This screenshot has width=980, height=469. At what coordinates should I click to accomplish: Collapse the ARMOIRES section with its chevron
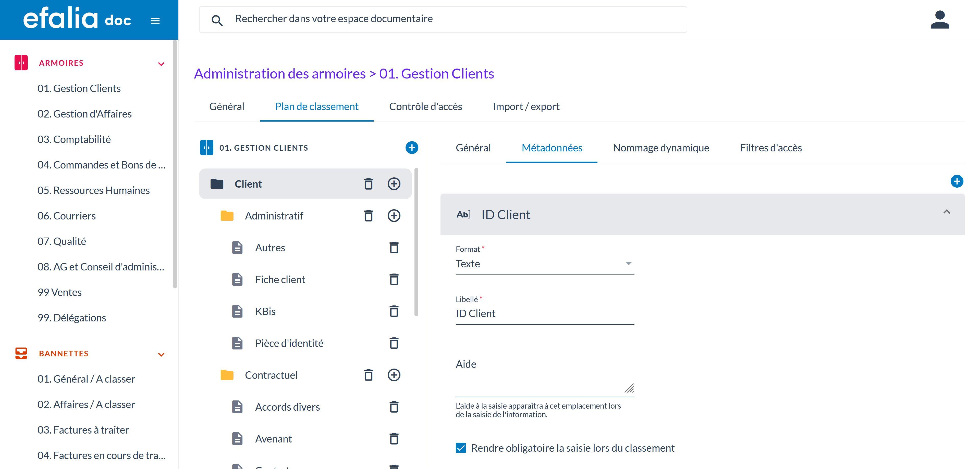pos(161,64)
